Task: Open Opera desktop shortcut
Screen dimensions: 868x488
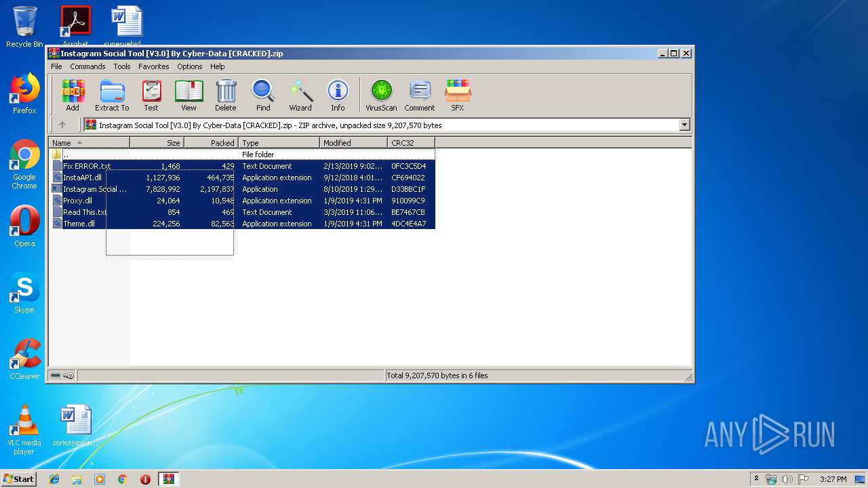Action: click(24, 226)
